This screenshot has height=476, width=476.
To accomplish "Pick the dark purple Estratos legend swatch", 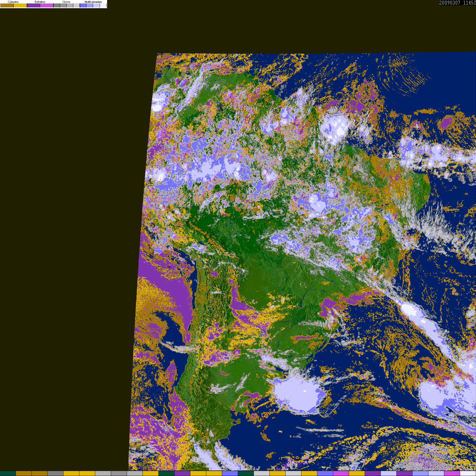I will [34, 6].
